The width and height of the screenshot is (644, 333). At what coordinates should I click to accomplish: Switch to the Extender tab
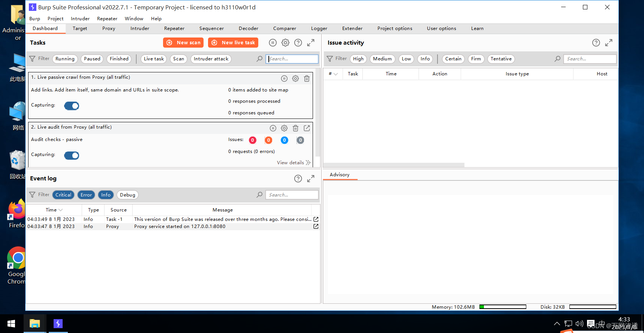[x=352, y=28]
